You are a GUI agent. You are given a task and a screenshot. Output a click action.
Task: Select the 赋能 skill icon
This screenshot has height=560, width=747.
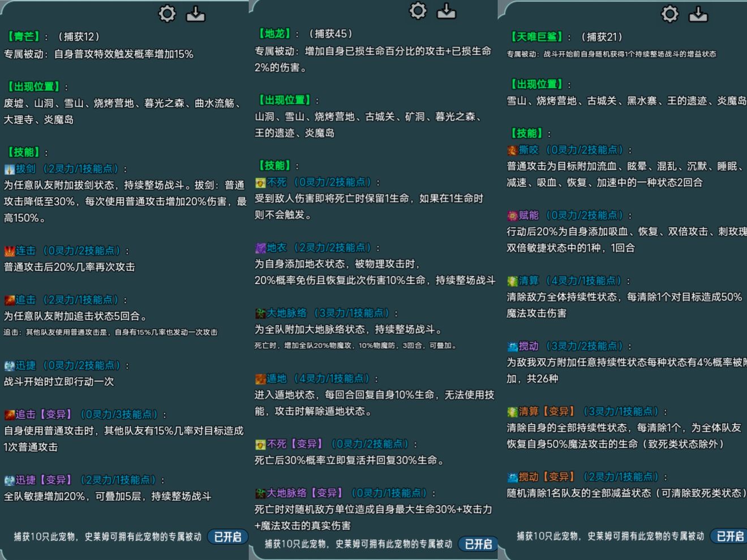click(x=512, y=216)
